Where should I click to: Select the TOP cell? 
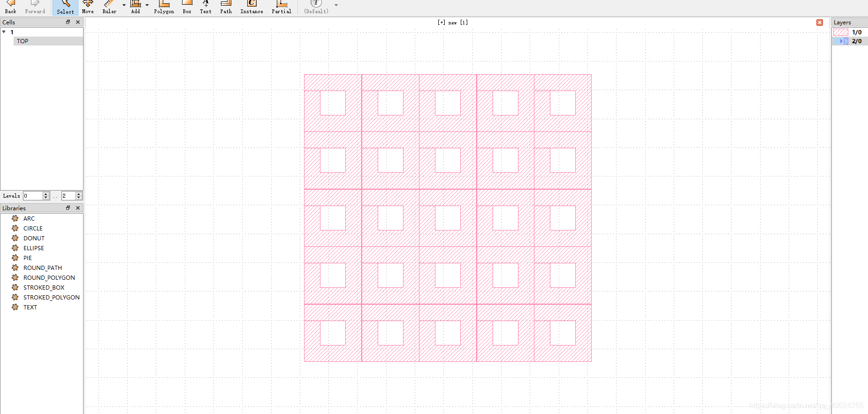point(23,41)
